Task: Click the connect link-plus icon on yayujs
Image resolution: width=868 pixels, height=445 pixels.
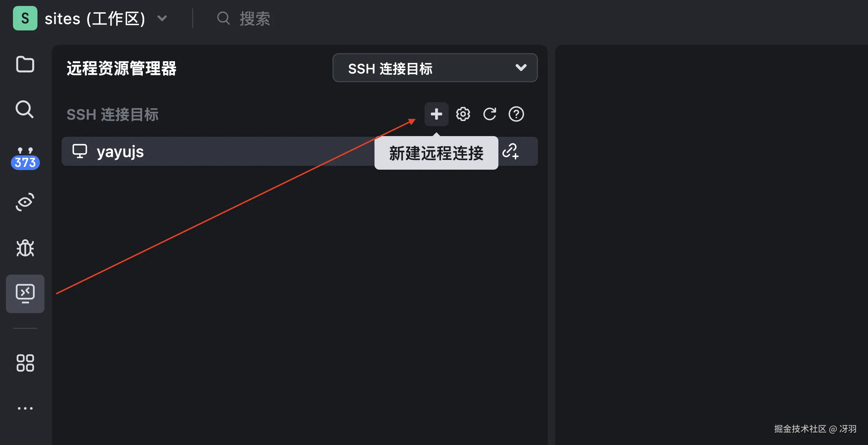Action: pos(510,151)
